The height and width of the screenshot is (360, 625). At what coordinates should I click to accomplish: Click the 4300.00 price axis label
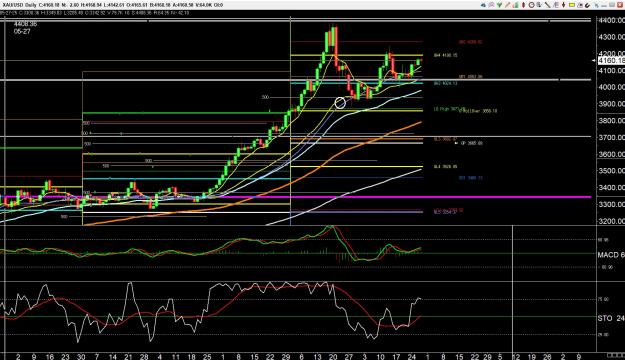tap(611, 37)
